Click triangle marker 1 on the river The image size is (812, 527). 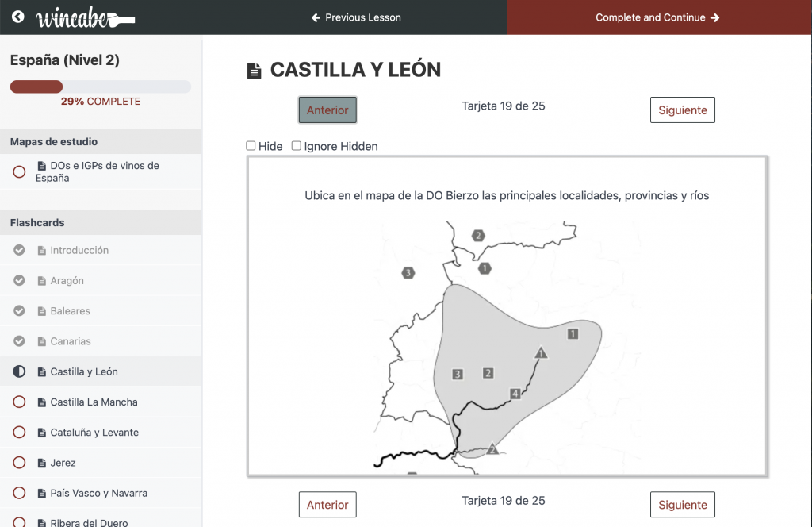541,352
